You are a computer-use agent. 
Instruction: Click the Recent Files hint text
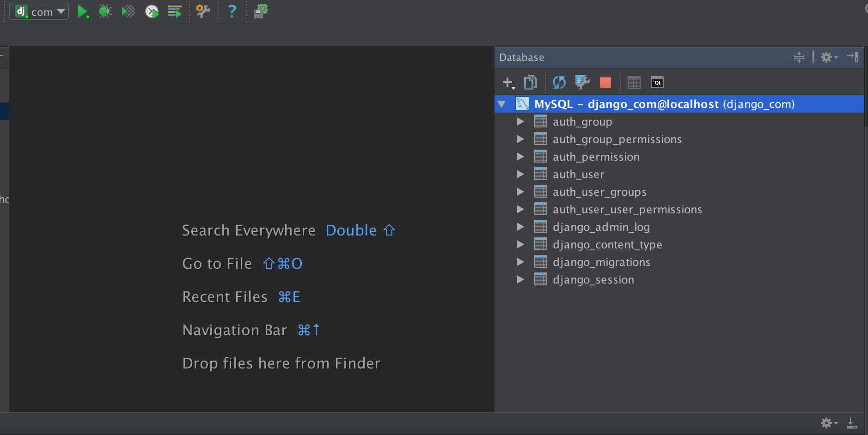coord(225,297)
